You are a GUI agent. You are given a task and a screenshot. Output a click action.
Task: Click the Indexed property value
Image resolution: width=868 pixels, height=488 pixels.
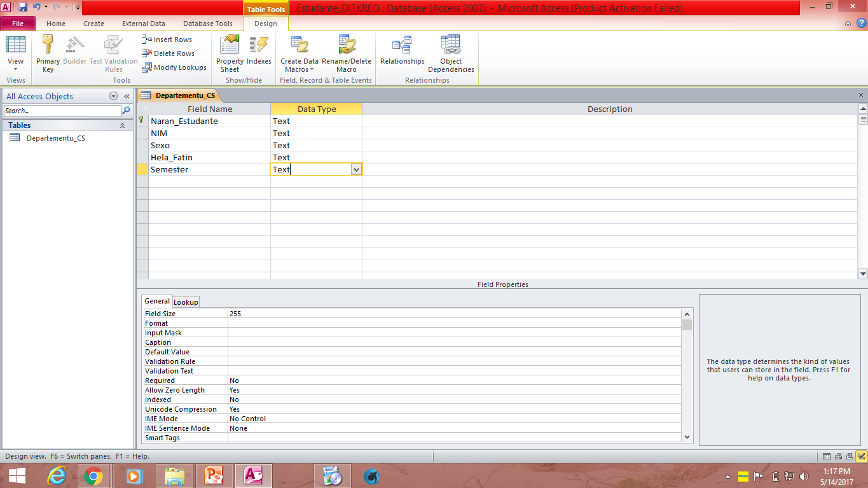pyautogui.click(x=454, y=400)
